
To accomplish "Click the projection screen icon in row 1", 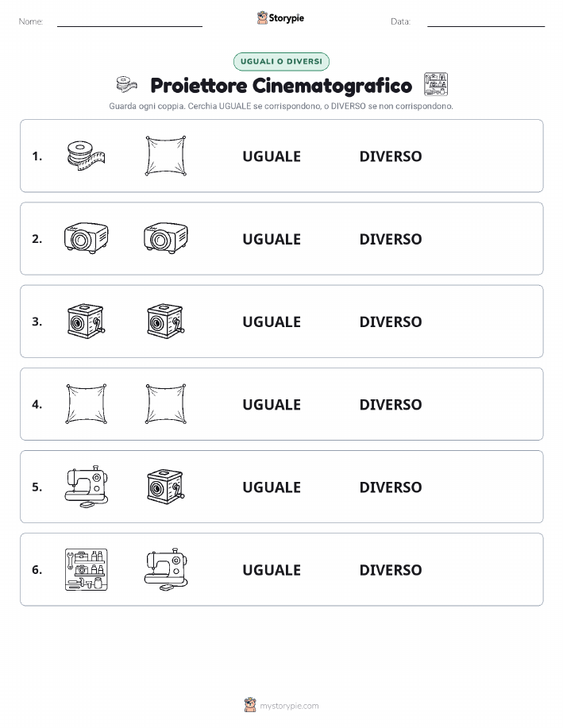I will 166,156.
